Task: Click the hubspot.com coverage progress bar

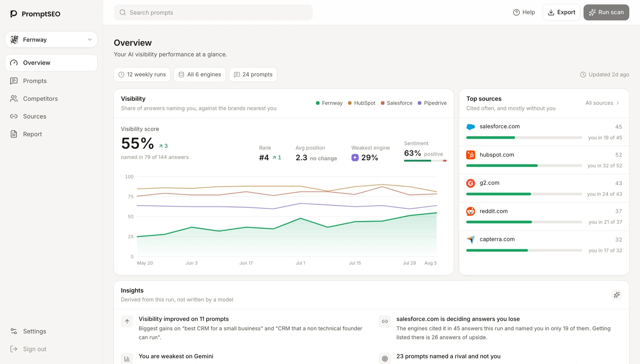Action: [524, 166]
